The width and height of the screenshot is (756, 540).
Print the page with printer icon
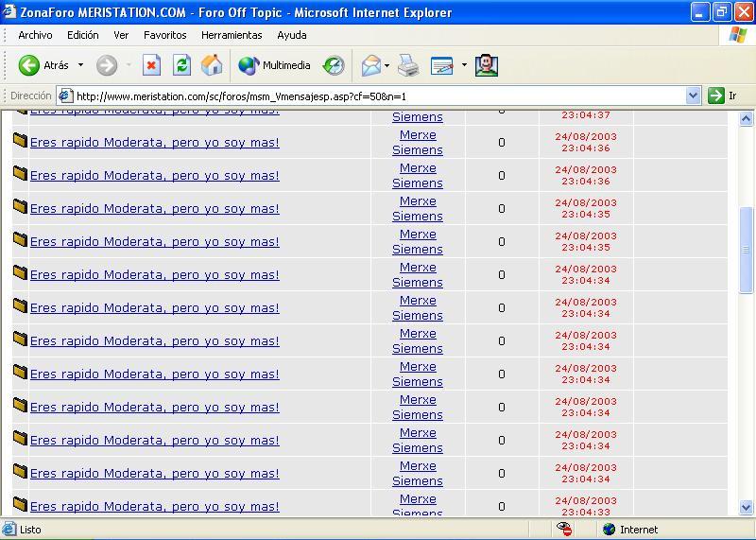point(408,65)
